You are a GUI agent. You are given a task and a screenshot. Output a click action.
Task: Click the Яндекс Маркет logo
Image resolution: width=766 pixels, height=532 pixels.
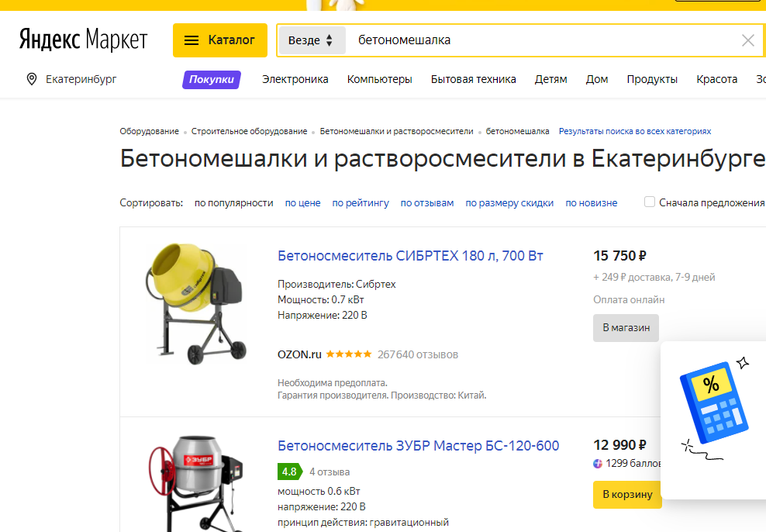83,40
